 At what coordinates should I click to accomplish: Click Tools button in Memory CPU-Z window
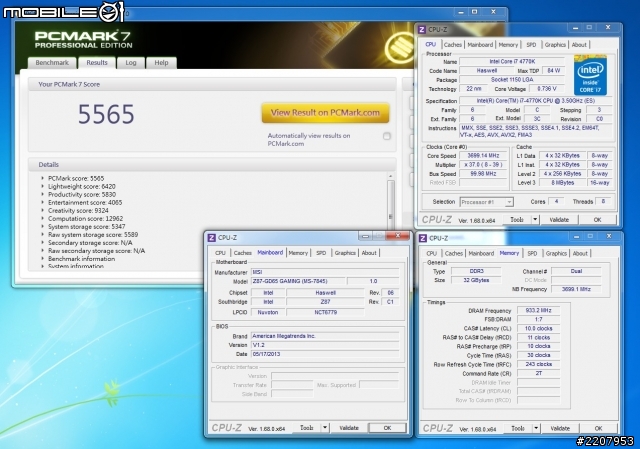[x=518, y=428]
